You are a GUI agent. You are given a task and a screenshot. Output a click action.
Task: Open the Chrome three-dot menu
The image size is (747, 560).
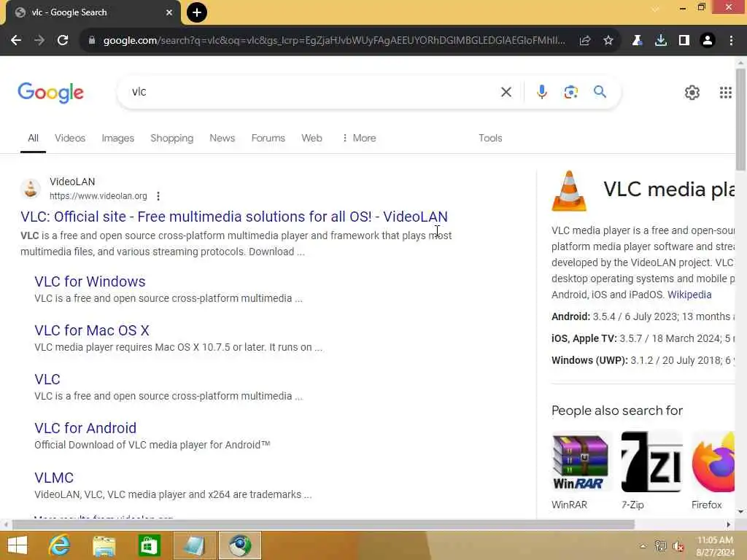731,40
